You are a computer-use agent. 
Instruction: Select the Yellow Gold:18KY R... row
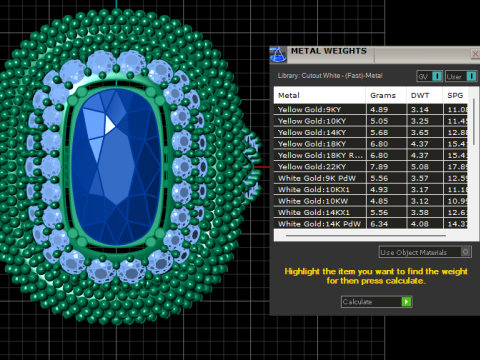(370, 155)
